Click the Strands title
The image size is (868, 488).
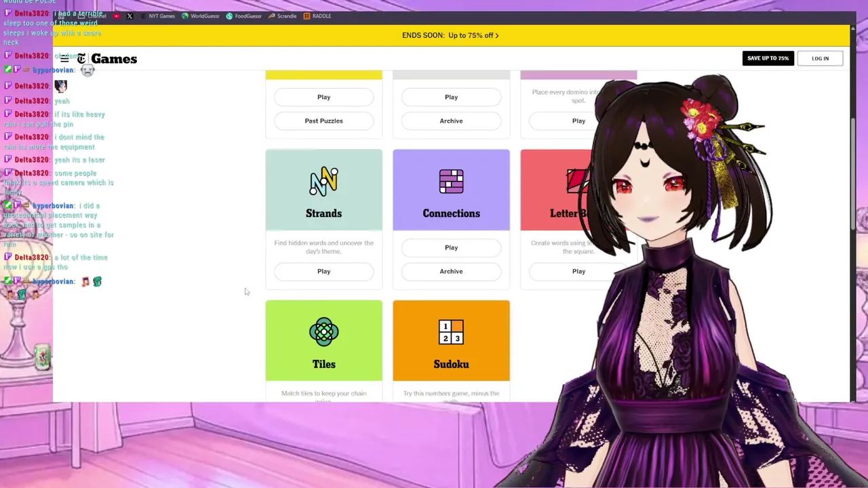click(323, 213)
